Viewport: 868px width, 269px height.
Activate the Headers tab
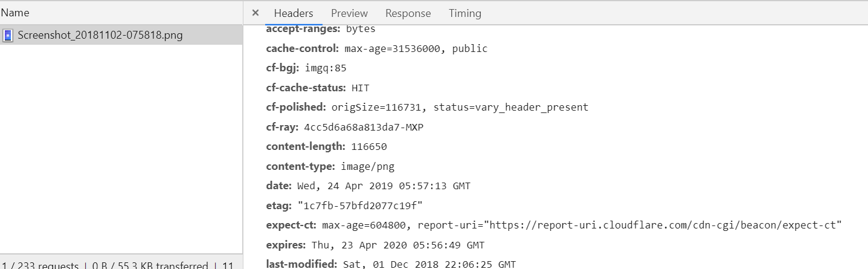(294, 13)
